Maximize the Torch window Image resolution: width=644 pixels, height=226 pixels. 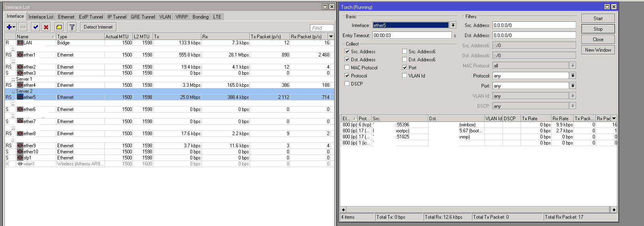click(607, 7)
